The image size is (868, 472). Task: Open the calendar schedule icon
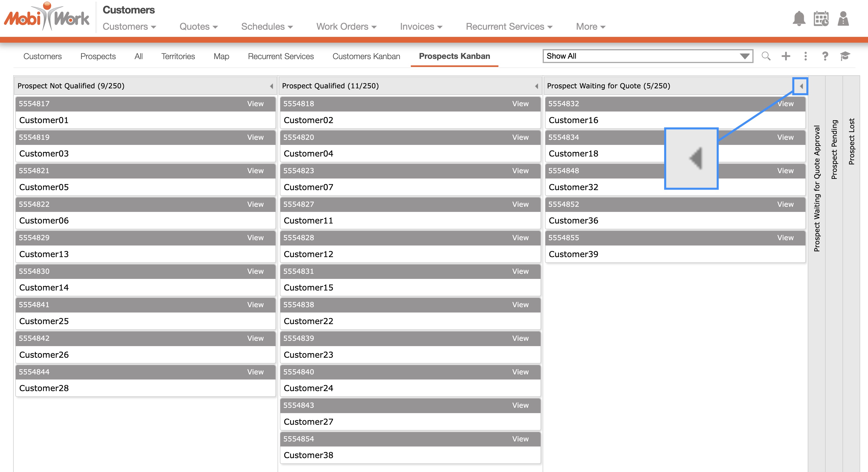[x=821, y=19]
